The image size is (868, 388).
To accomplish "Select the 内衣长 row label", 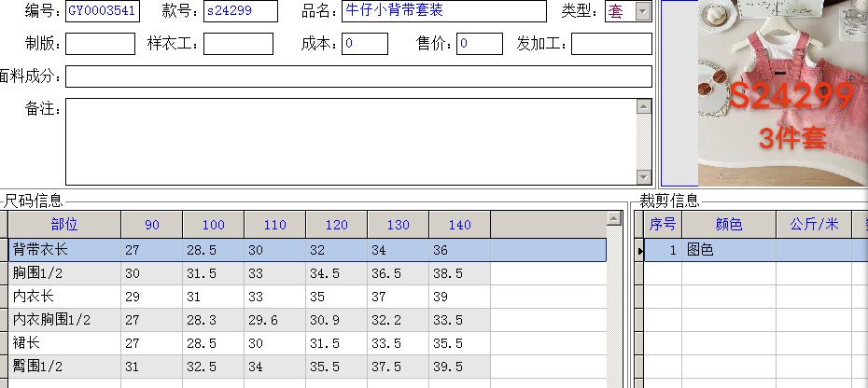I will click(64, 297).
